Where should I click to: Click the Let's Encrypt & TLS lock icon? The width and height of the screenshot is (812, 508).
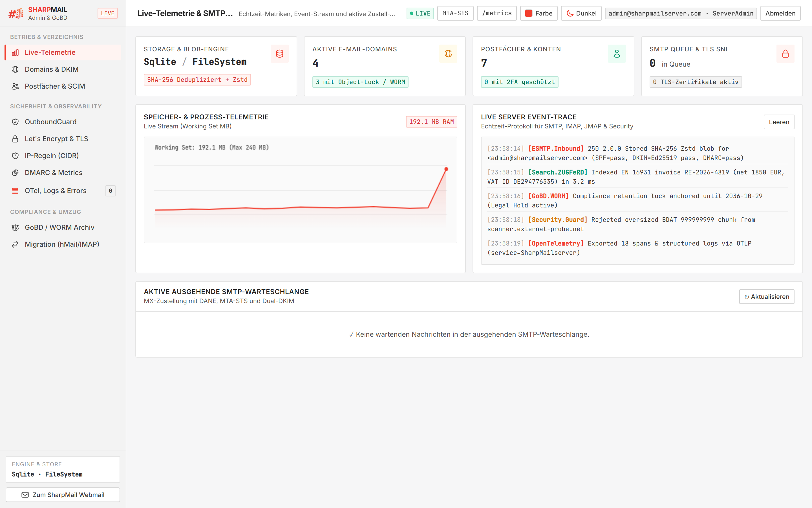(x=15, y=139)
